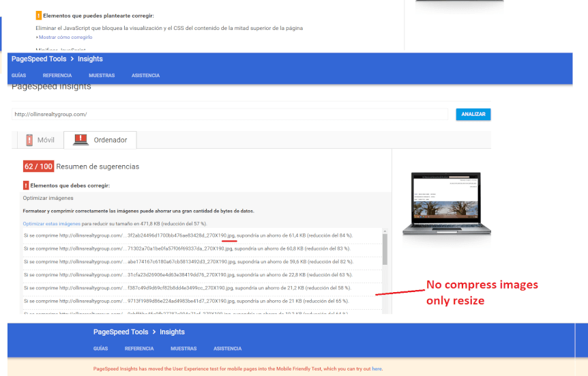The image size is (588, 376).
Task: Open REFERENCIA in the bottom navigation bar
Action: pyautogui.click(x=139, y=349)
